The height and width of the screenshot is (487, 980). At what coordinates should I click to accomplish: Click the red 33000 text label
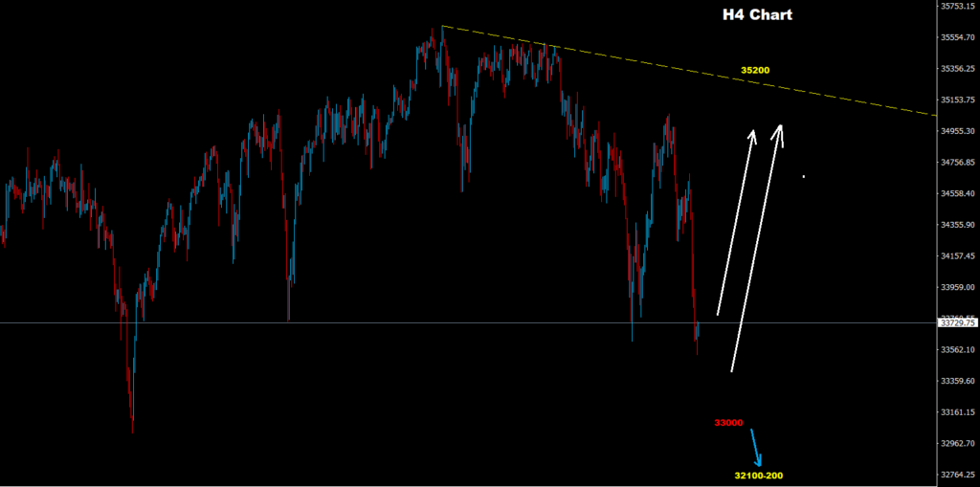click(728, 423)
